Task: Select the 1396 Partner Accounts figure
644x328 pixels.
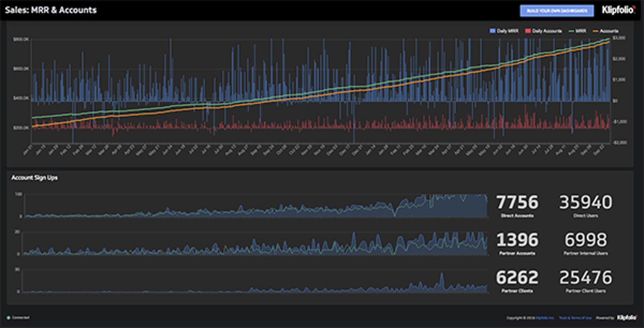Action: (x=517, y=240)
